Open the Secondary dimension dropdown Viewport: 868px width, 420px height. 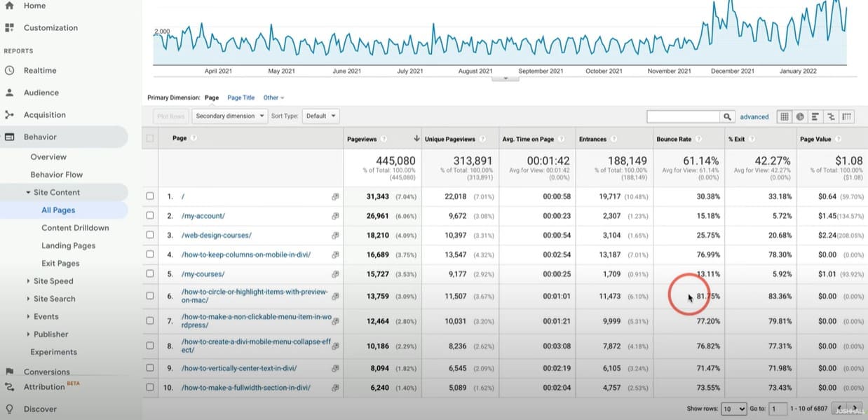coord(230,116)
